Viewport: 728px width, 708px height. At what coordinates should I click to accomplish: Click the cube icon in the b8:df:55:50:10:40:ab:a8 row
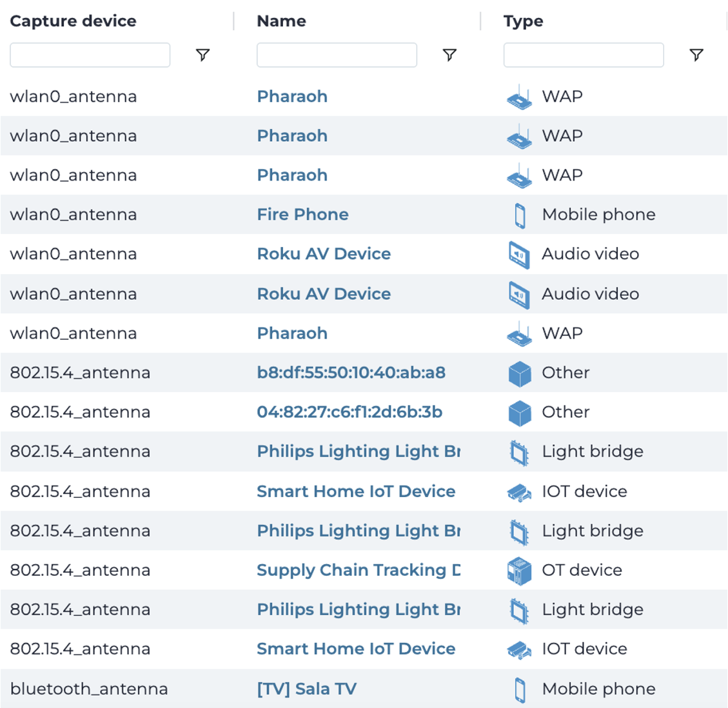pyautogui.click(x=519, y=373)
